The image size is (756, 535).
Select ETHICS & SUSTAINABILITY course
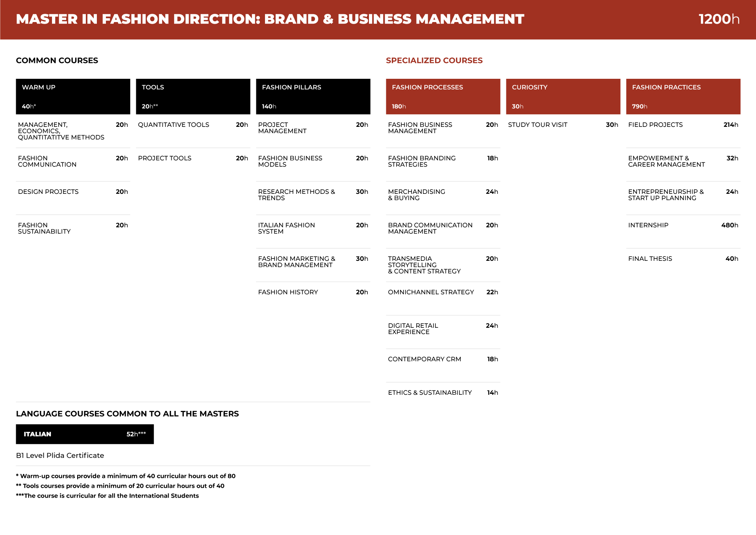443,393
